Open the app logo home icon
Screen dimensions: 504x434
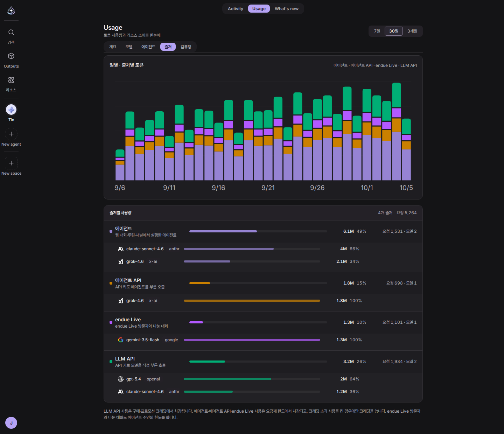(x=11, y=10)
